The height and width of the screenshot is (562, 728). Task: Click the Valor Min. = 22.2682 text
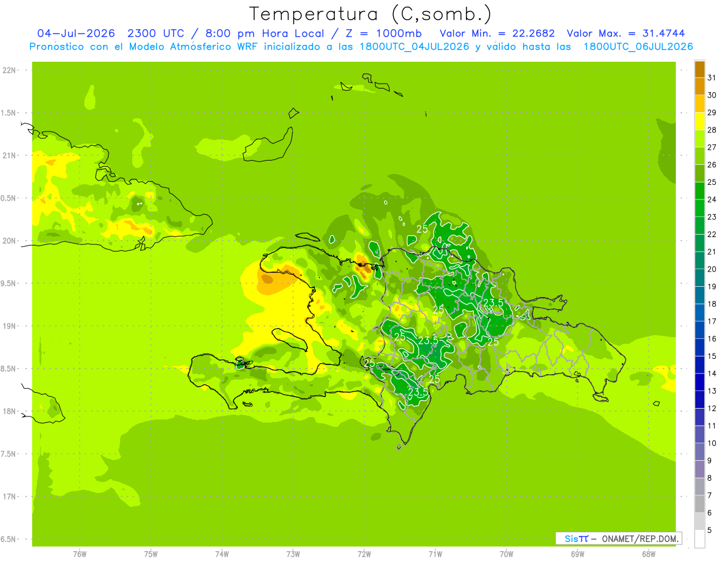(x=497, y=33)
